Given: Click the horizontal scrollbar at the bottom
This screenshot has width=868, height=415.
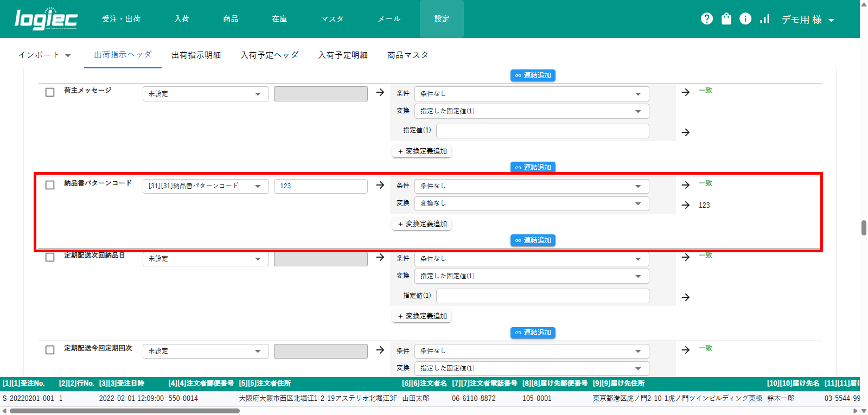Looking at the screenshot, I should pyautogui.click(x=125, y=411).
